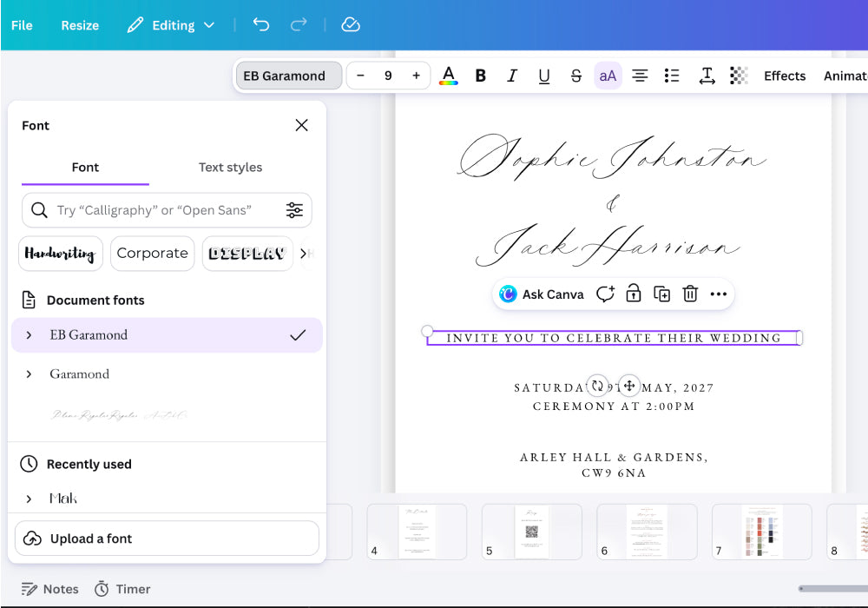Open page 7 thumbnail with color swatches

coord(762,532)
